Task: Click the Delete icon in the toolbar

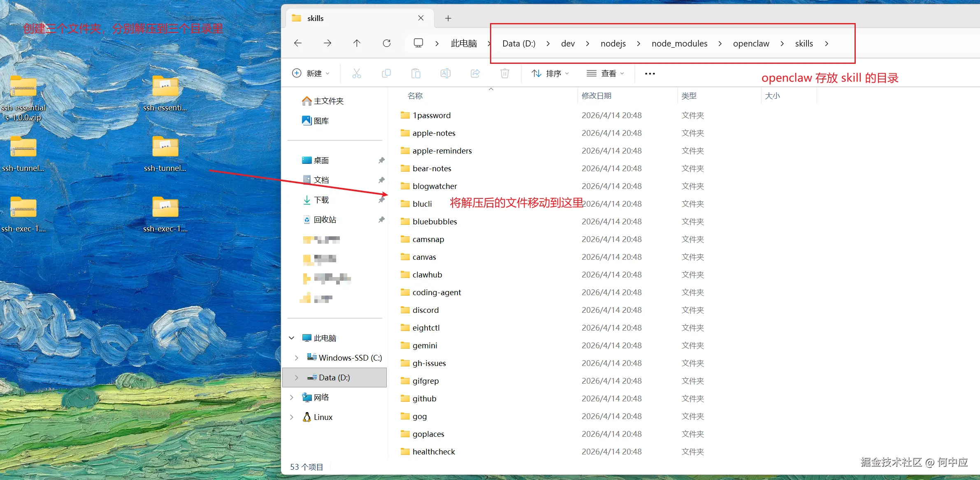Action: tap(504, 73)
